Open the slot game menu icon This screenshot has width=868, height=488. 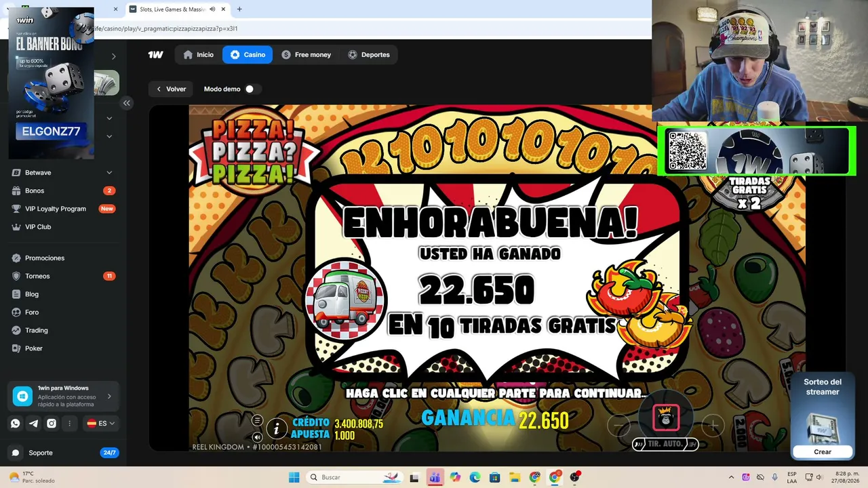pos(257,421)
